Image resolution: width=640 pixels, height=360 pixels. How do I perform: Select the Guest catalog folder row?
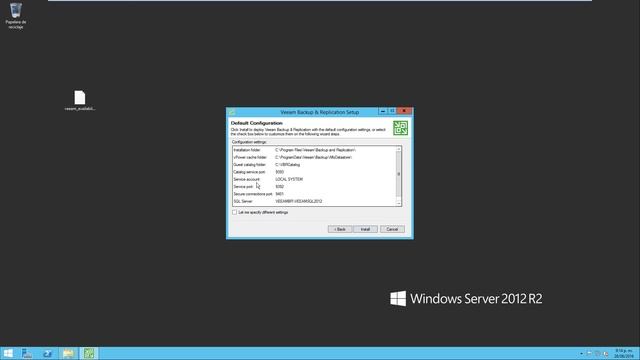coord(314,164)
